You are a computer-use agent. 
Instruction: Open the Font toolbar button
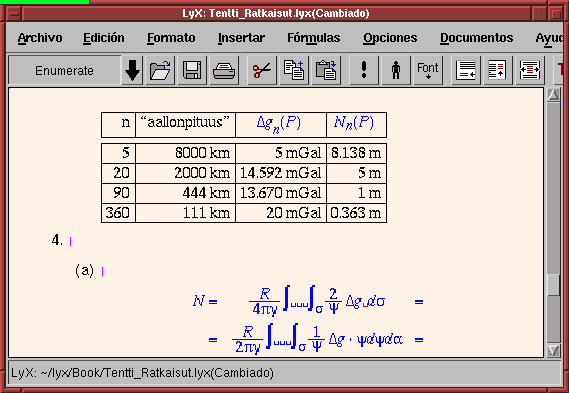[428, 70]
